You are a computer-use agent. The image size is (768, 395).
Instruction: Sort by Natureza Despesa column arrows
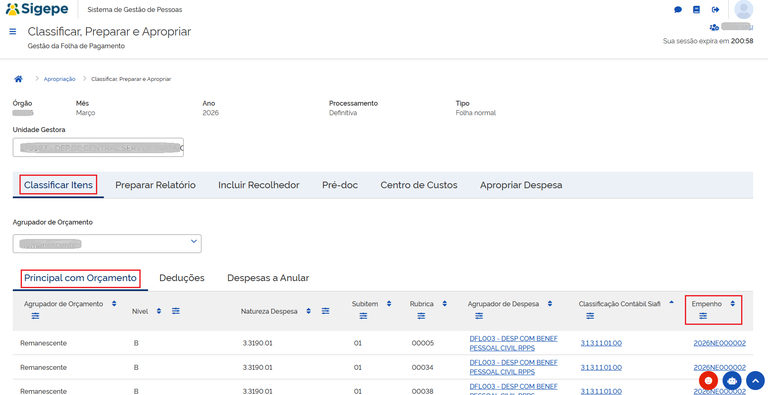click(x=308, y=311)
